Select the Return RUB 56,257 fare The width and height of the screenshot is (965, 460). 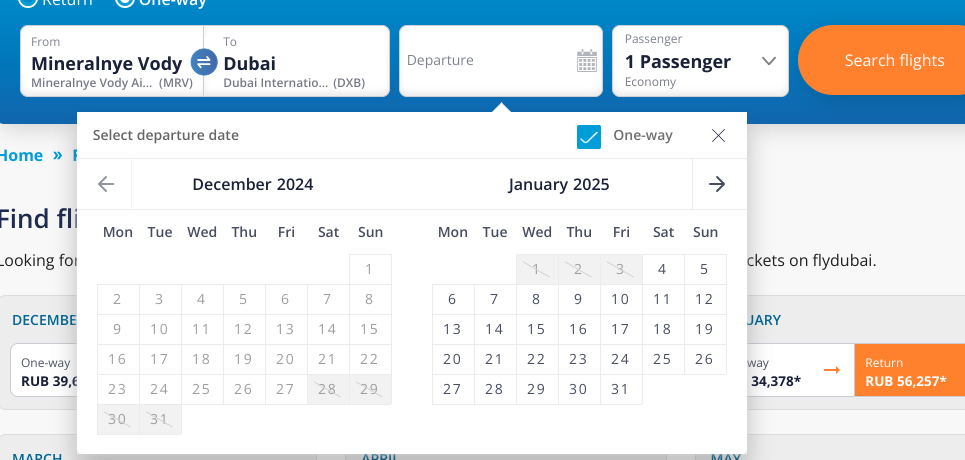pyautogui.click(x=910, y=370)
